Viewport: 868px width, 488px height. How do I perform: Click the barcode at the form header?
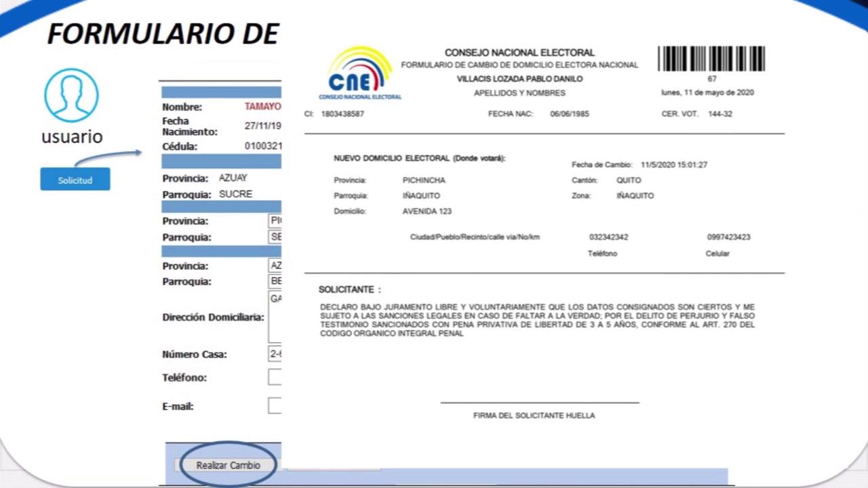click(711, 59)
